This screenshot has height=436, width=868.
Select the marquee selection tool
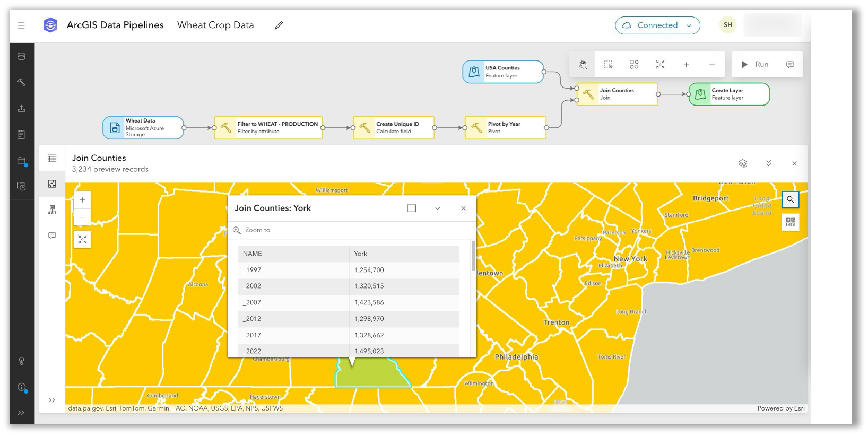point(608,64)
